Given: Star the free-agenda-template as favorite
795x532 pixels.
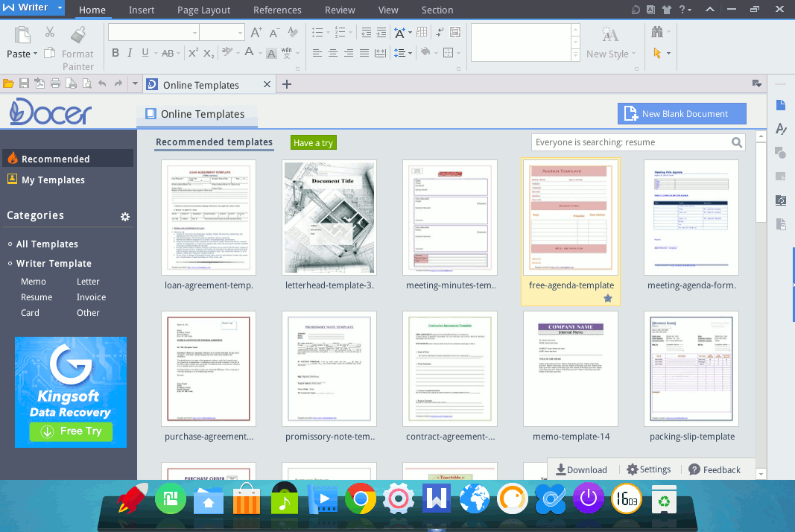Looking at the screenshot, I should click(608, 298).
